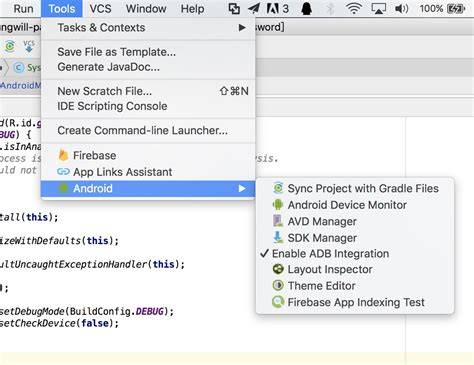Image resolution: width=474 pixels, height=365 pixels.
Task: Click the volume icon in menu bar
Action: point(401,9)
